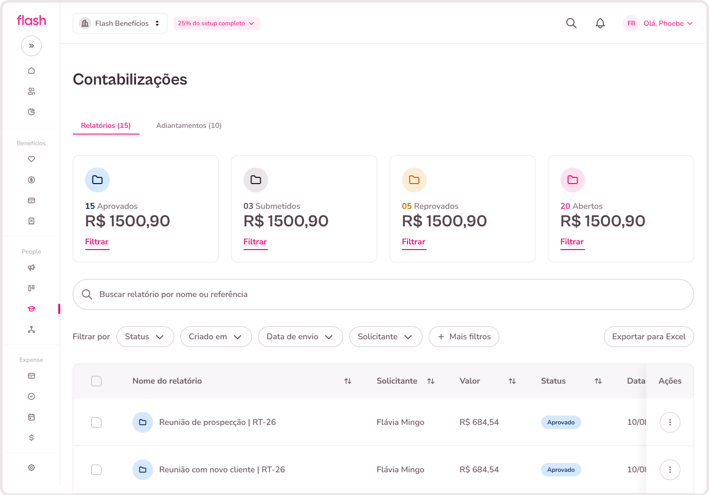Open the check-circle icon under Expense

(31, 396)
